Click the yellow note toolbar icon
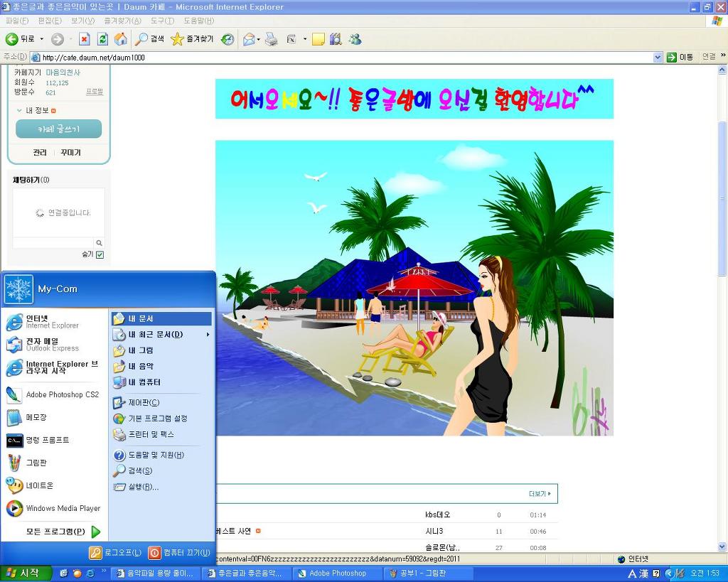 click(x=318, y=40)
